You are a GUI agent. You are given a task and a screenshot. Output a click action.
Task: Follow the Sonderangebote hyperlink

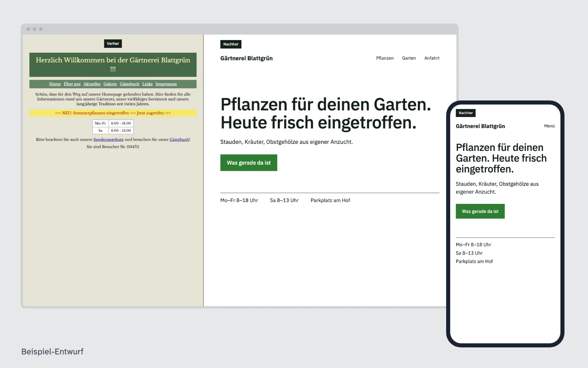(x=108, y=139)
